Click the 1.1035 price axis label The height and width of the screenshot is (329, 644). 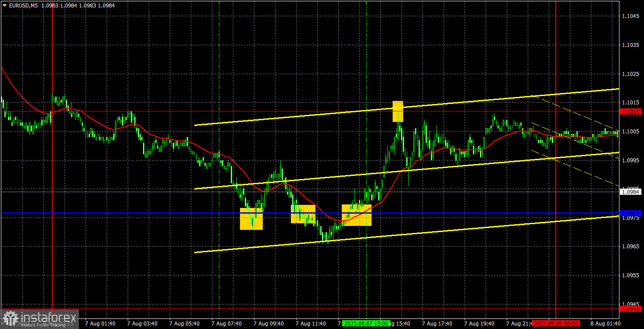coord(631,45)
